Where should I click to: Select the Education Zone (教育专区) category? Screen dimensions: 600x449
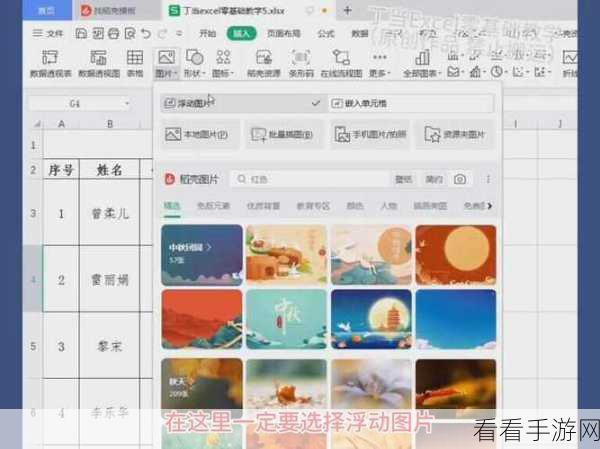tap(313, 206)
